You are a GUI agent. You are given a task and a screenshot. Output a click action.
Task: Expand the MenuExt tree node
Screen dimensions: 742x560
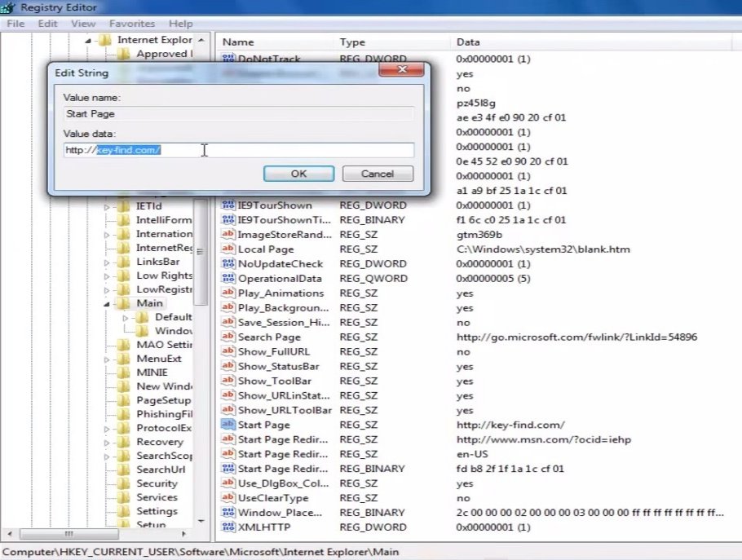coord(107,359)
